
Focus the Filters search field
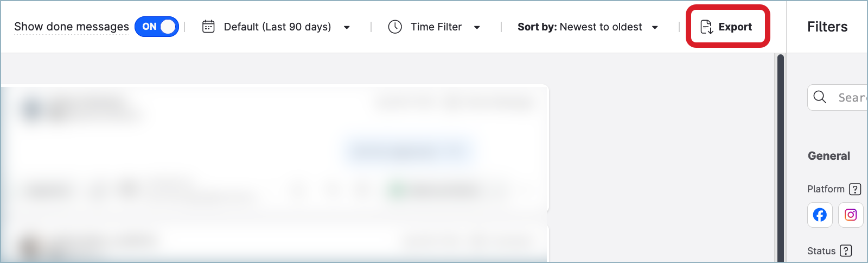pyautogui.click(x=851, y=98)
